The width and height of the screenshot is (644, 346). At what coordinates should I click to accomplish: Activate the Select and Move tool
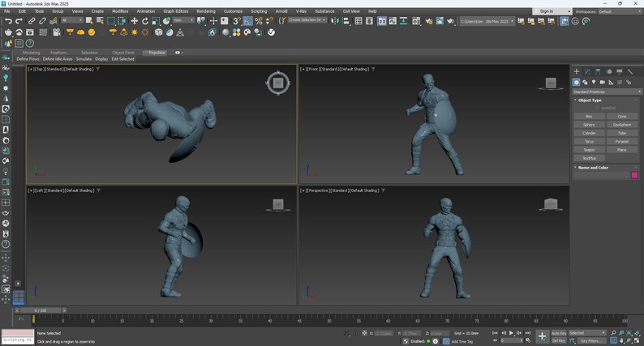135,20
